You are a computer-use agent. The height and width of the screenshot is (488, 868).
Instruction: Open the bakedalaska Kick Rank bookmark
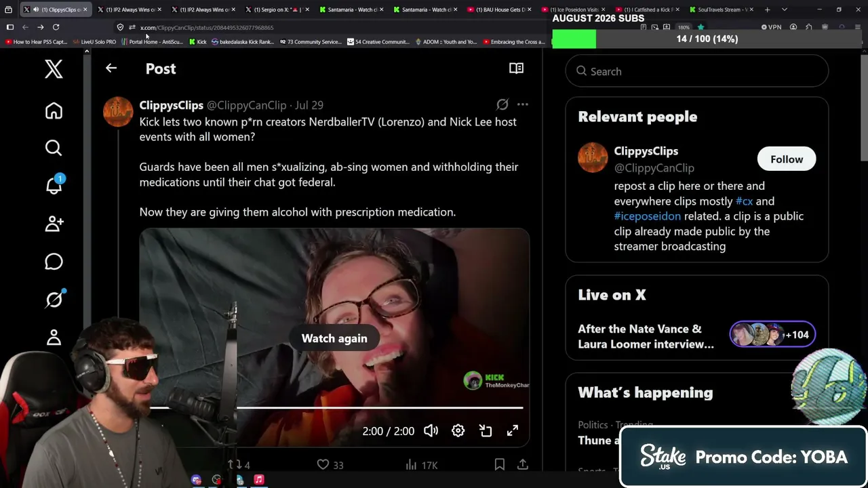pos(243,42)
